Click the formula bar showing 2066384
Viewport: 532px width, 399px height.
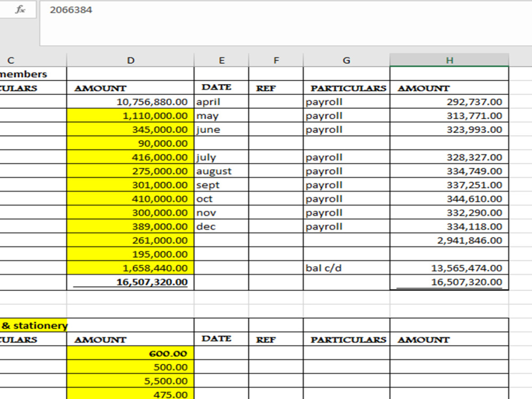(x=286, y=23)
